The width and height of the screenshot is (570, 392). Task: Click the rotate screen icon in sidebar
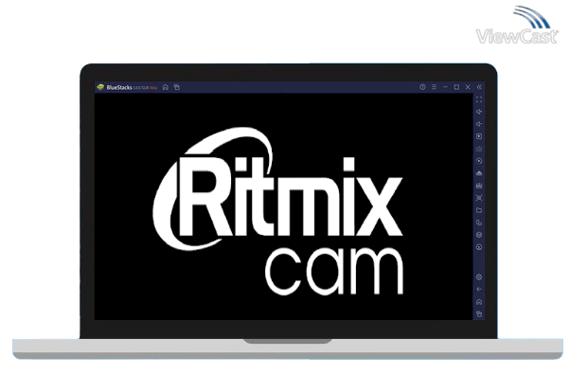[x=479, y=223]
